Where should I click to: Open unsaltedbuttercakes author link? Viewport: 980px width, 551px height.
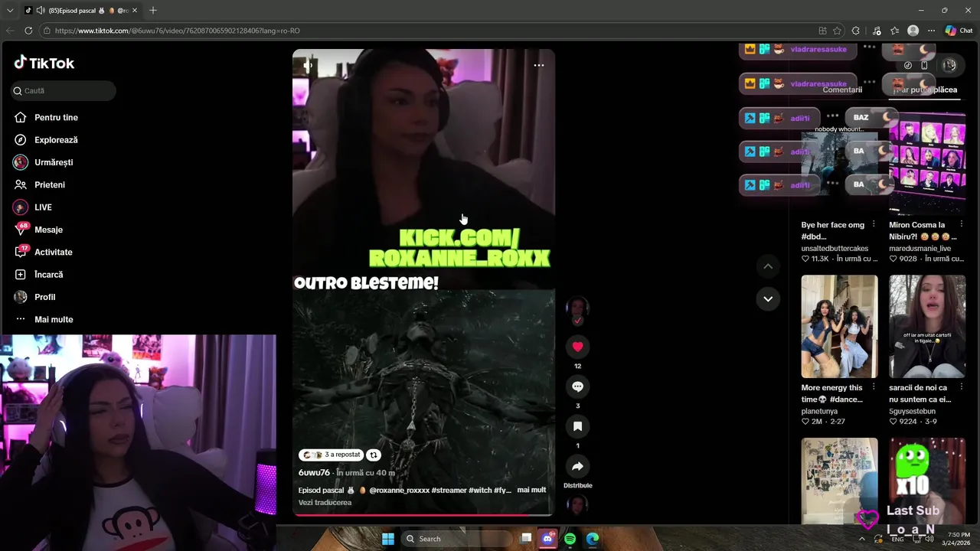tap(835, 248)
